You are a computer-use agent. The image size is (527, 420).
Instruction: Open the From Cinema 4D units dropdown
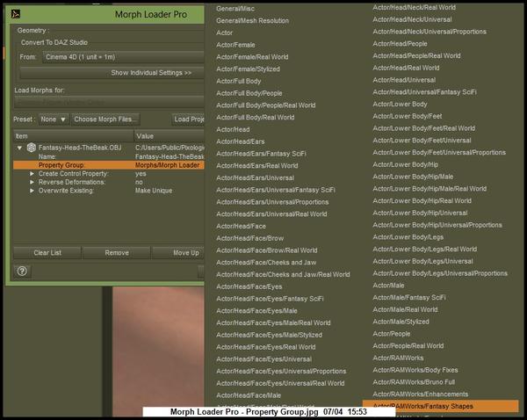pos(123,57)
